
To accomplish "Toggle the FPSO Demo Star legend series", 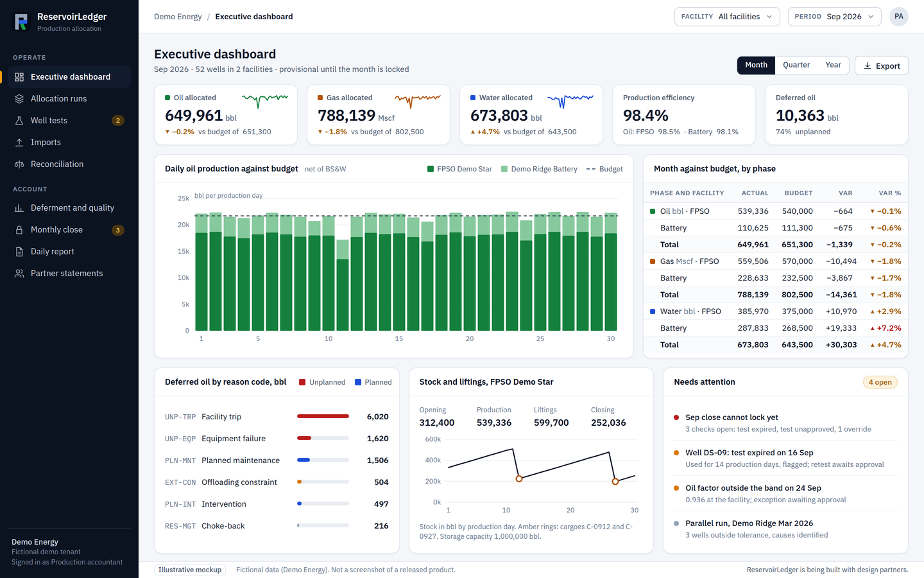I will pyautogui.click(x=459, y=169).
